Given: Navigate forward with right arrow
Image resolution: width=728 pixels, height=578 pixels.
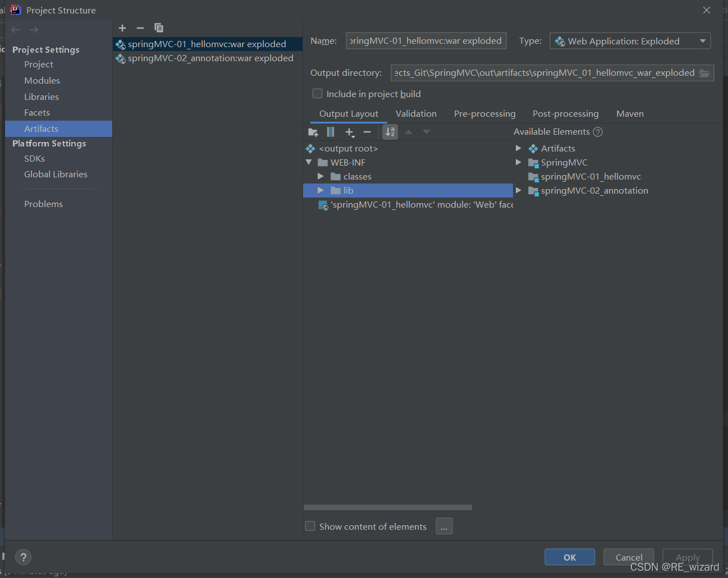Looking at the screenshot, I should coord(34,30).
